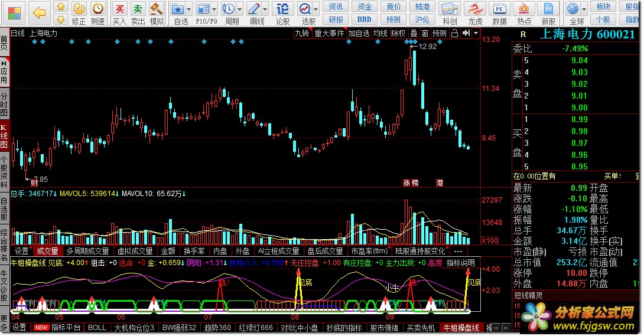Click 设置 beside the 成交量 tab

[x=21, y=251]
